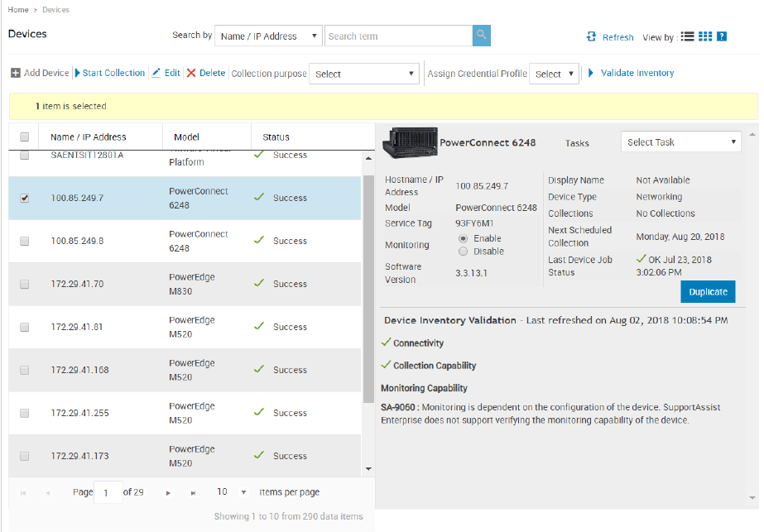Click the service tag 93FY6M1 value

click(474, 223)
